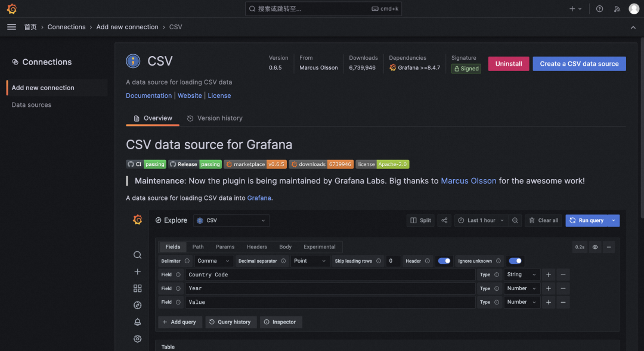Disable the Ignore unknown toggle
This screenshot has height=351, width=644.
tap(515, 261)
